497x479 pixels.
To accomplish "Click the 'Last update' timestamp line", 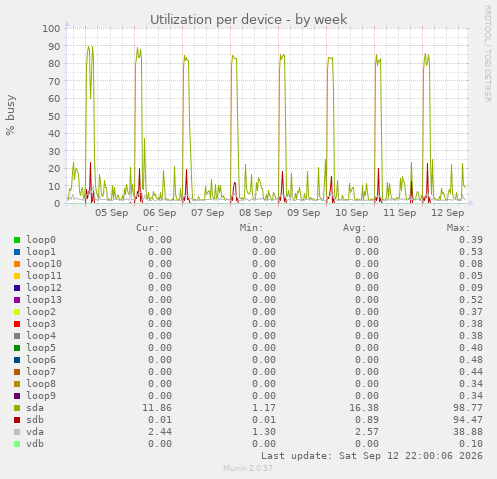I will (x=372, y=456).
